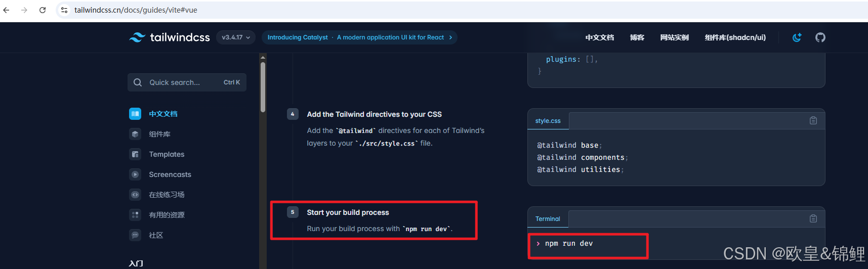This screenshot has height=269, width=868.
Task: Open 组件库 in the sidebar
Action: tap(159, 134)
